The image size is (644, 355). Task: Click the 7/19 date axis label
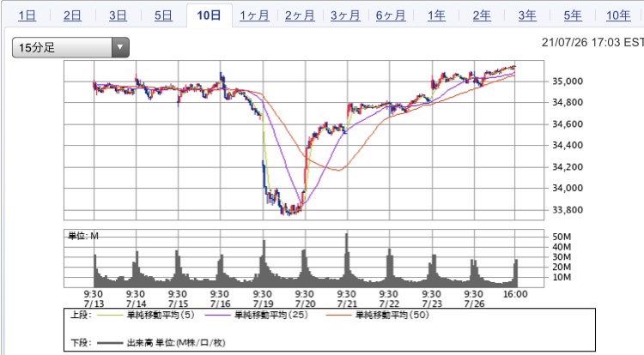tap(263, 304)
